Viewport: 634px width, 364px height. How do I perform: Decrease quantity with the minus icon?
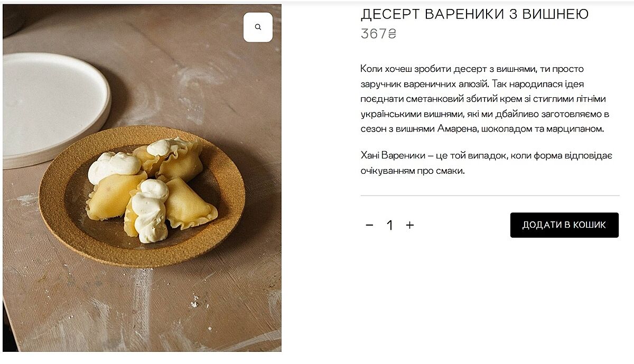tap(369, 225)
